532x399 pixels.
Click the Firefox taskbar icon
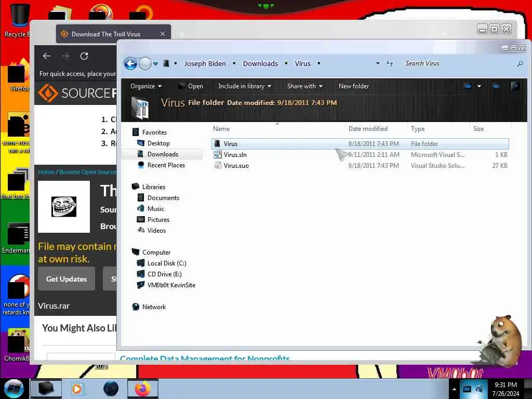coord(142,389)
